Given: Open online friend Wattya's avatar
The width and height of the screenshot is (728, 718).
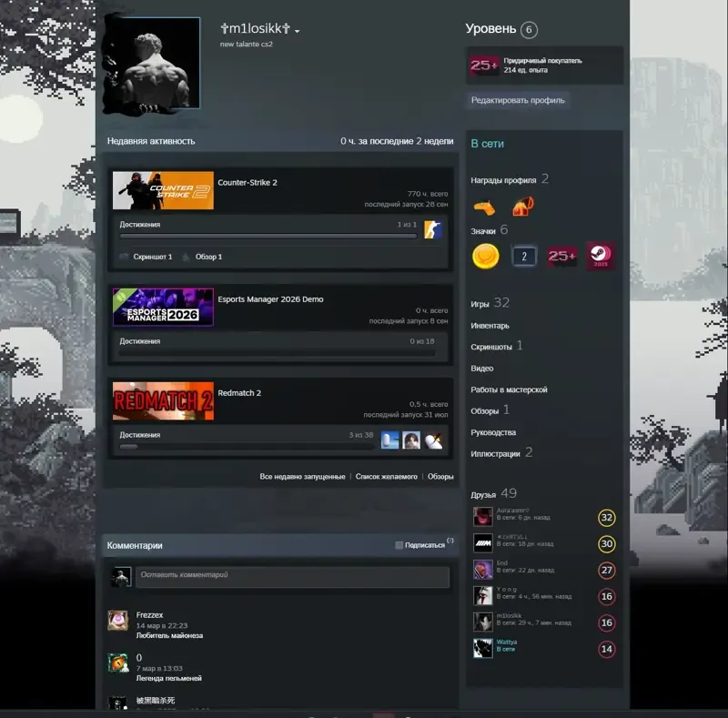Looking at the screenshot, I should point(483,648).
